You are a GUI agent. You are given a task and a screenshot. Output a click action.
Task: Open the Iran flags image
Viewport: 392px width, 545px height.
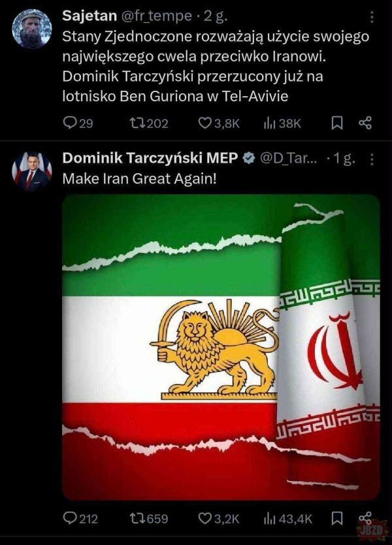click(x=221, y=347)
